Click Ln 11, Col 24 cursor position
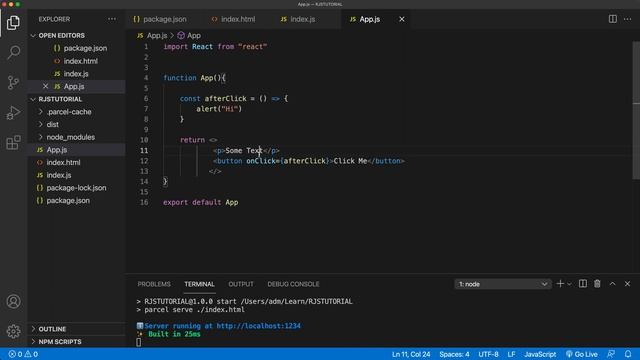Screen dimensions: 640x360 [x=411, y=354]
